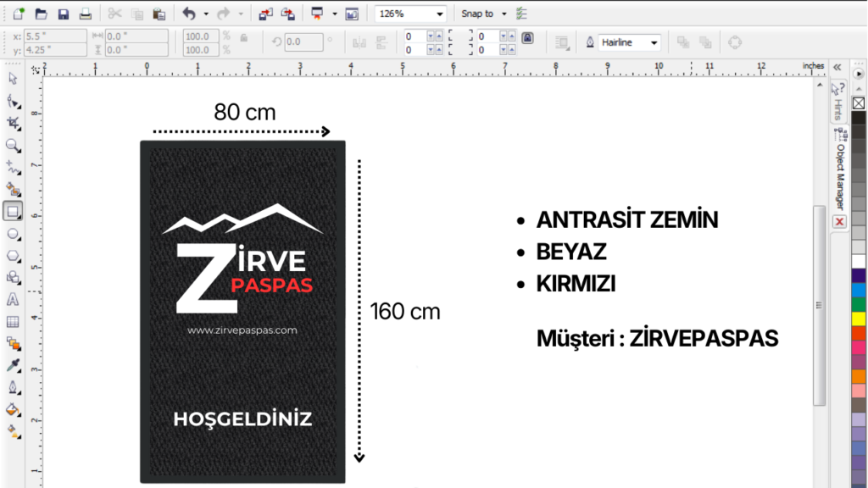Toggle the corner rounding lock button
Image resolution: width=868 pixels, height=488 pixels.
[527, 39]
